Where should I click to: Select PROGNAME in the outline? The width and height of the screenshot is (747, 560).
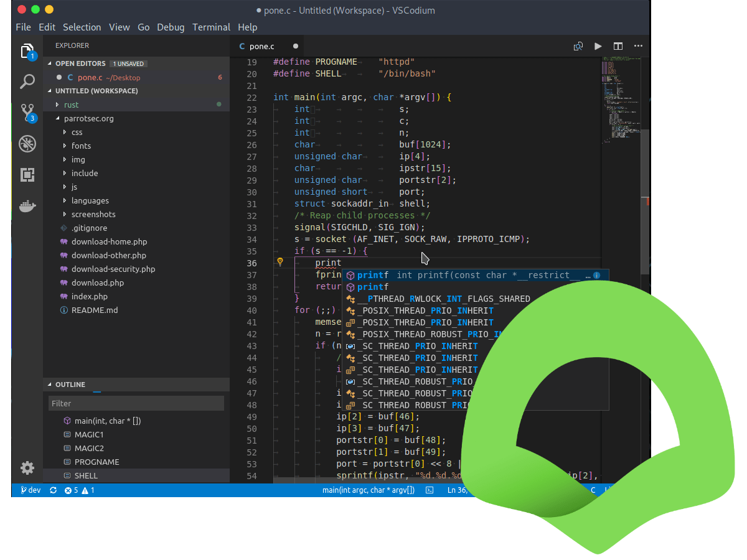point(136,462)
